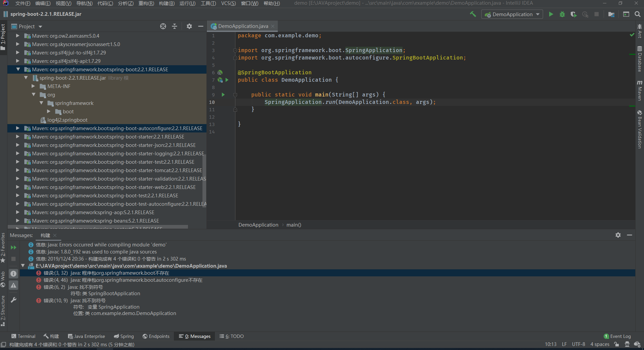The height and width of the screenshot is (350, 644).
Task: Toggle info messages filter icon
Action: [13, 274]
